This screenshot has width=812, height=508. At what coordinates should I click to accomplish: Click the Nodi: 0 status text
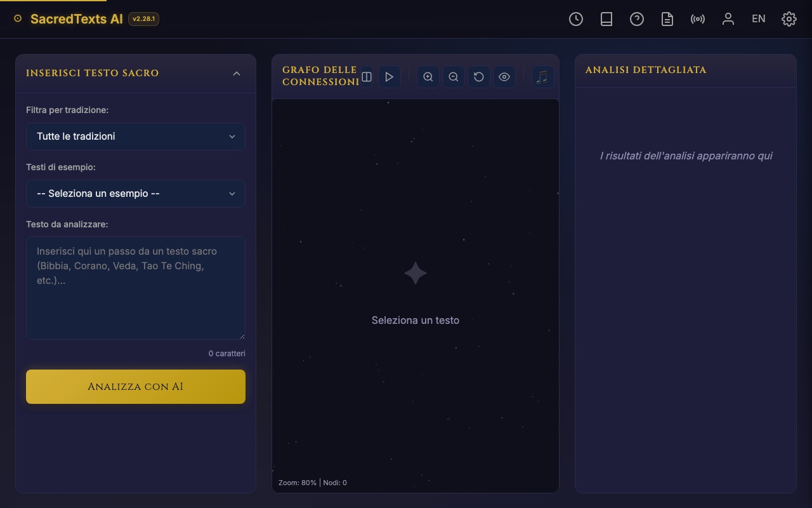[335, 483]
